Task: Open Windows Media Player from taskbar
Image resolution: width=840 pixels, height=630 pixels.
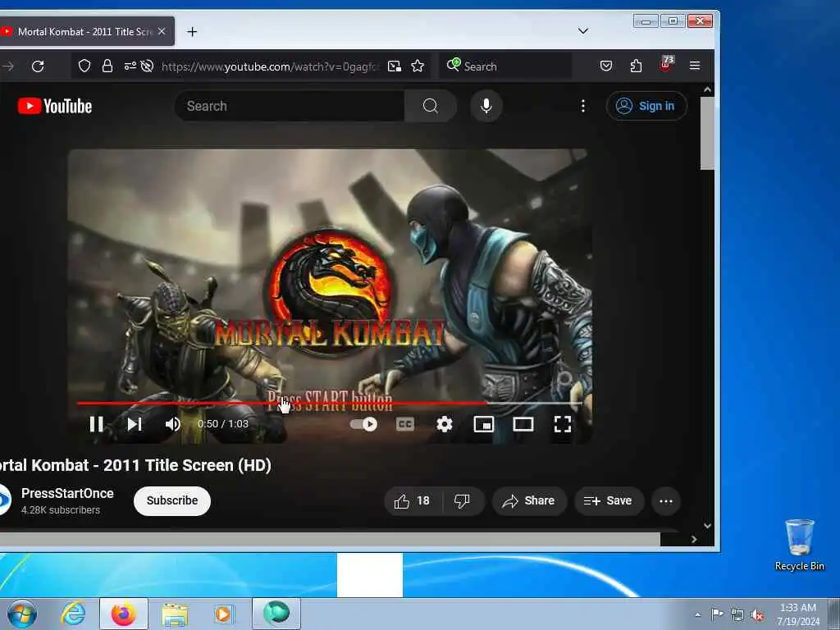Action: point(223,614)
